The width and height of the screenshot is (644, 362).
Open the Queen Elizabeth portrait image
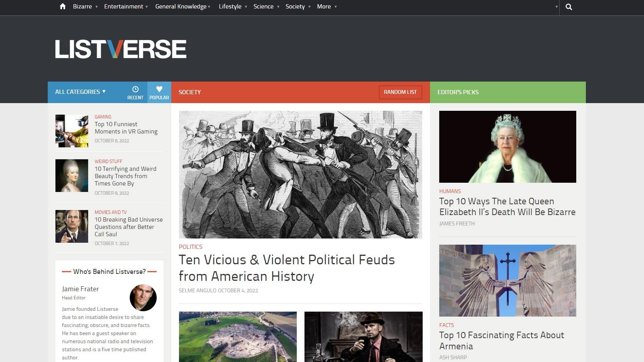point(507,147)
